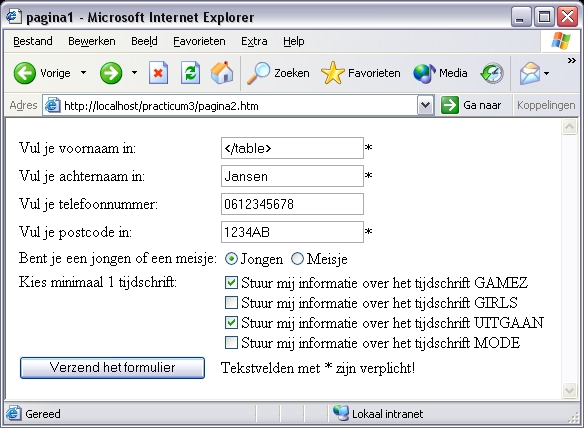This screenshot has width=584, height=428.
Task: Open the history clock icon
Action: [492, 73]
